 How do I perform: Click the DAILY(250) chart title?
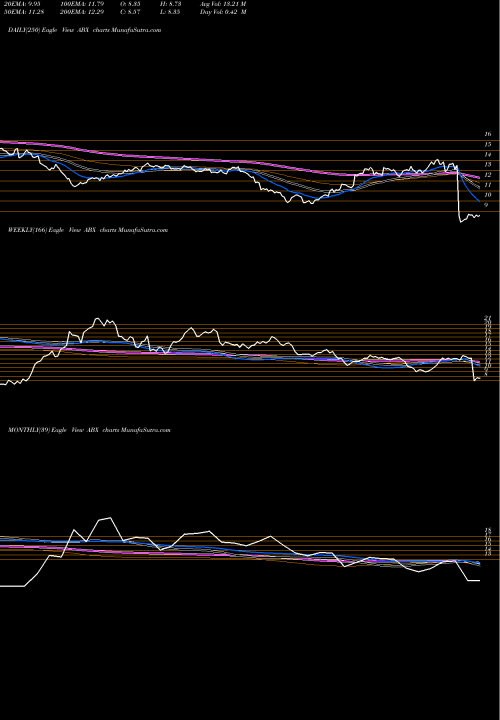[84, 30]
